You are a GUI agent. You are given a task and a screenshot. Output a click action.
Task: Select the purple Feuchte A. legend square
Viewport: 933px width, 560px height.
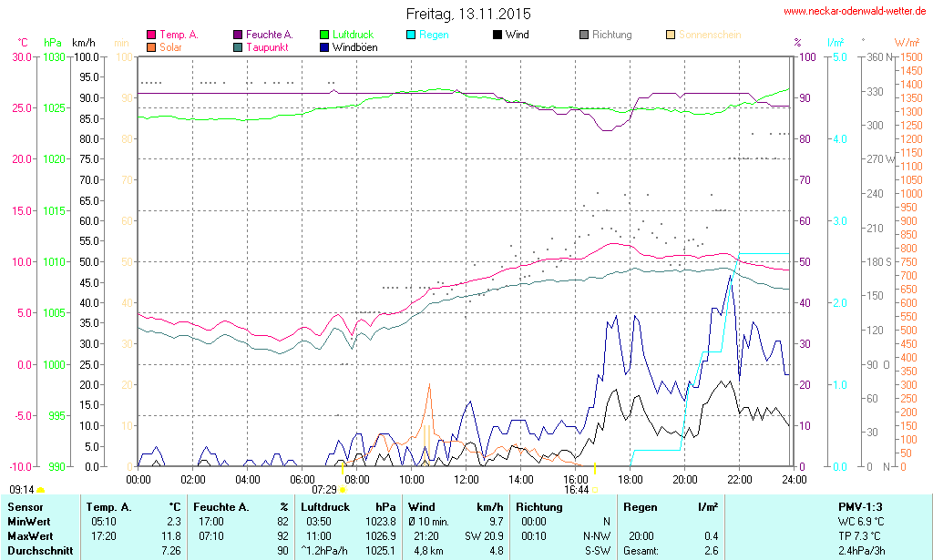pyautogui.click(x=238, y=36)
